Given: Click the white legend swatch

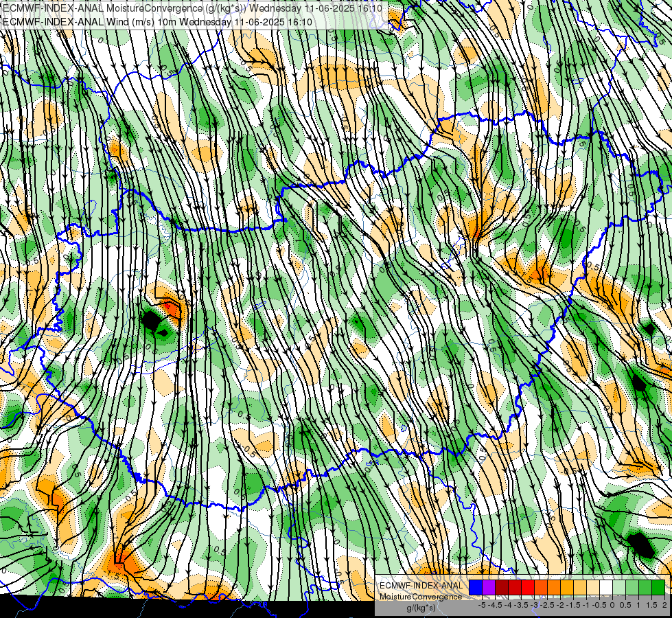Looking at the screenshot, I should [606, 587].
